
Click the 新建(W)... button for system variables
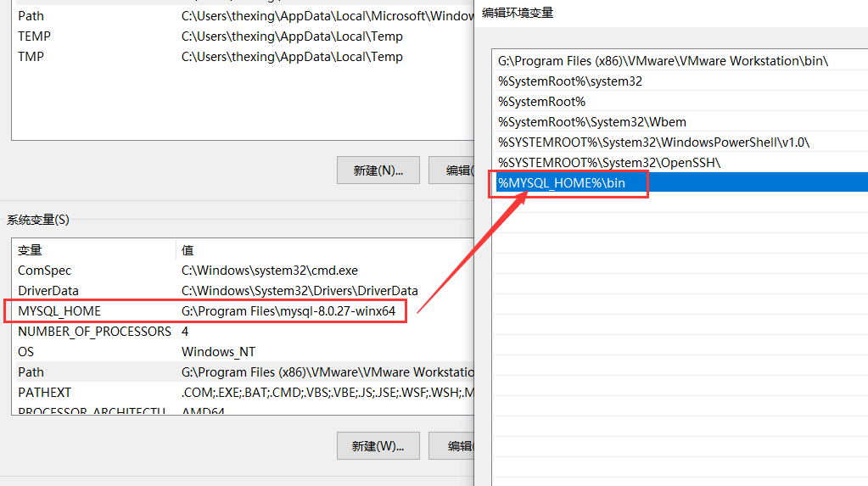click(x=378, y=446)
